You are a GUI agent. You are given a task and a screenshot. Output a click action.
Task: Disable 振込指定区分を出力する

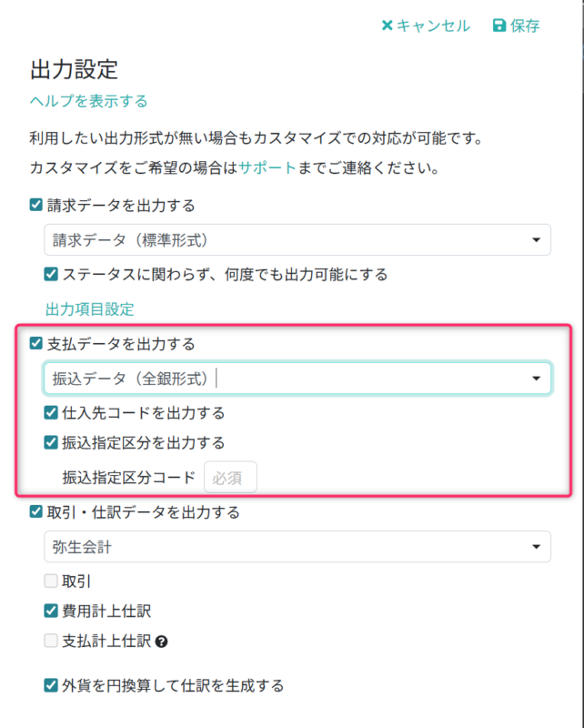tap(49, 443)
